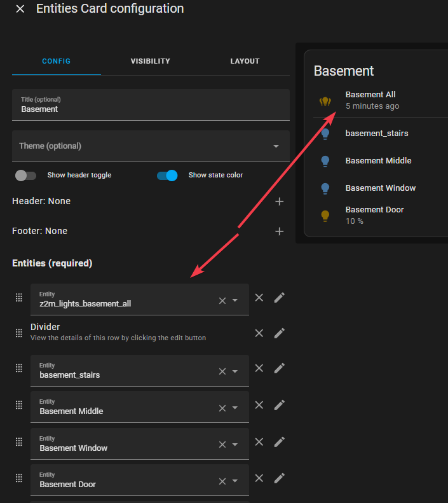Viewport: 448px width, 503px height.
Task: Expand the Basement Door entity dropdown
Action: 235,481
